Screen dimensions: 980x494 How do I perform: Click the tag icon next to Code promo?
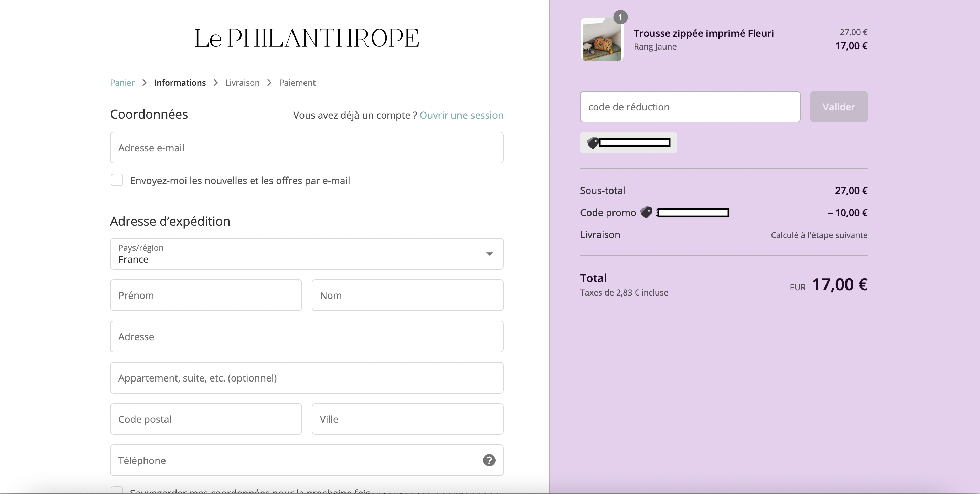(646, 213)
